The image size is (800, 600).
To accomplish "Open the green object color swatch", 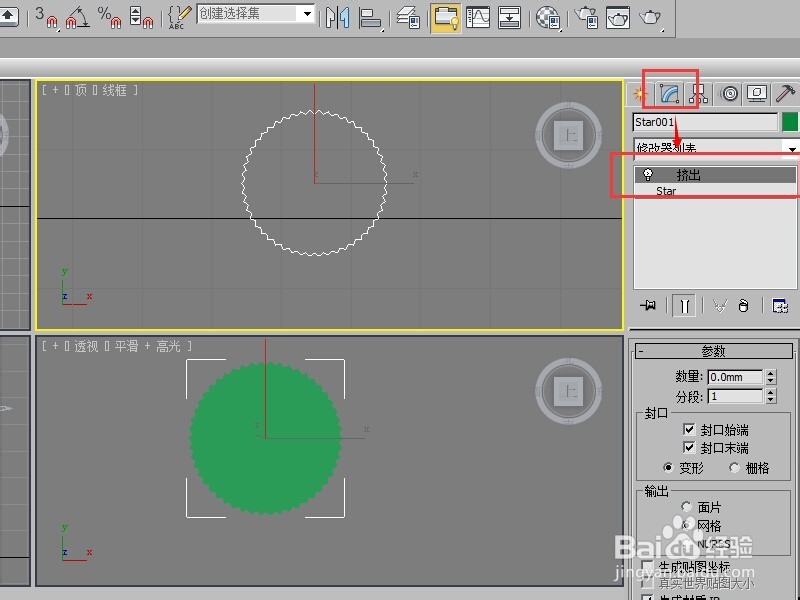I will pyautogui.click(x=790, y=122).
